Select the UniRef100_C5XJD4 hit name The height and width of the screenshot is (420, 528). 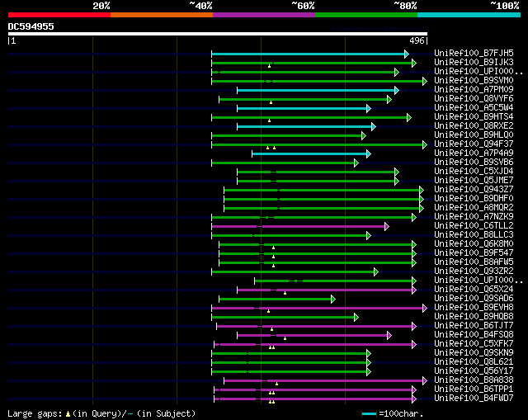474,172
